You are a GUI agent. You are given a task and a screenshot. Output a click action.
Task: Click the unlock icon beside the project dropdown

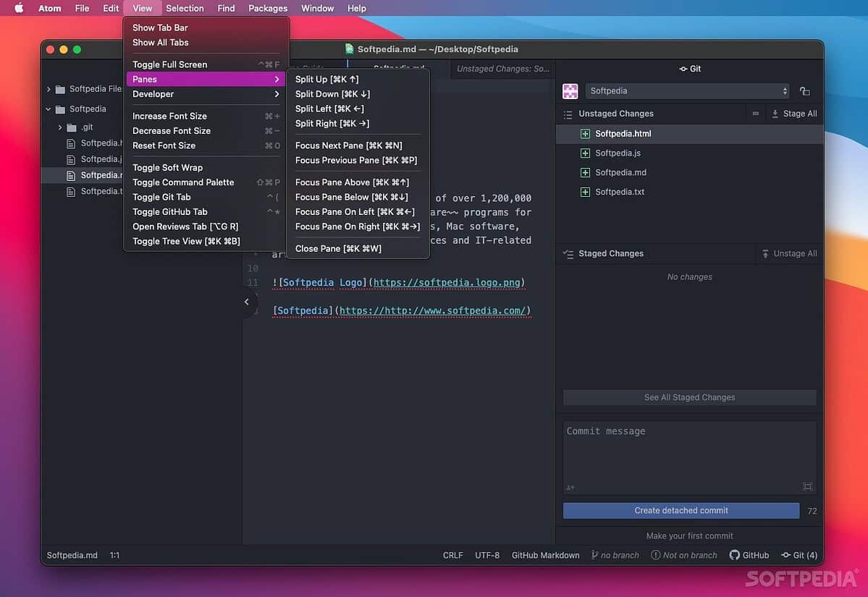(x=804, y=90)
